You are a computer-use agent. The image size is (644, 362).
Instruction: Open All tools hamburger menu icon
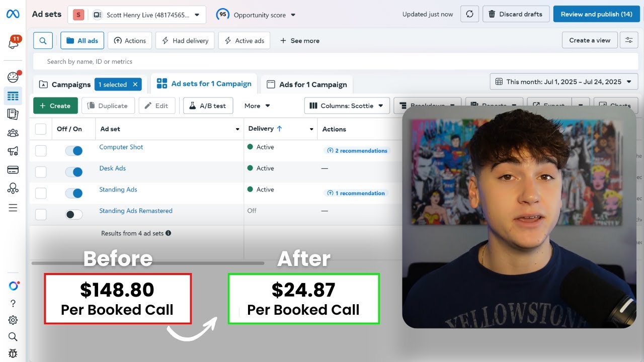click(x=13, y=208)
